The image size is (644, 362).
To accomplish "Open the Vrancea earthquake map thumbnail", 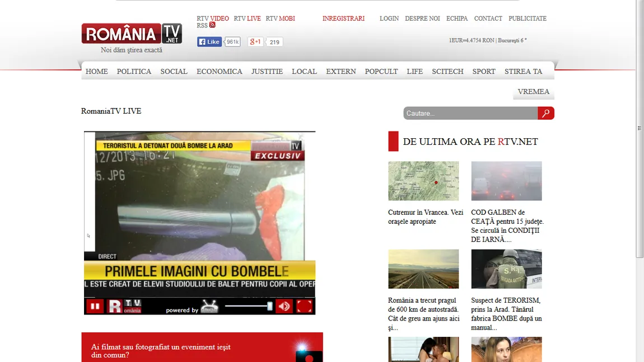I will tap(423, 181).
